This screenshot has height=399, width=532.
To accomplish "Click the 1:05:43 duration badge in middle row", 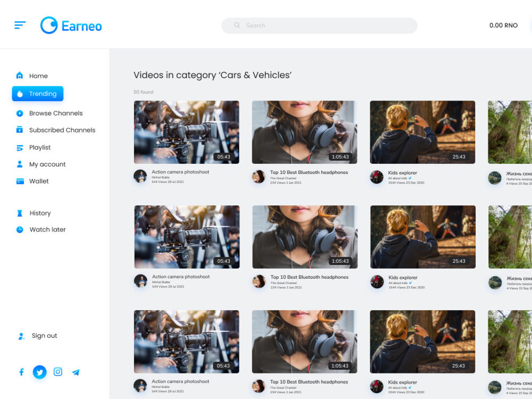I will coord(340,261).
